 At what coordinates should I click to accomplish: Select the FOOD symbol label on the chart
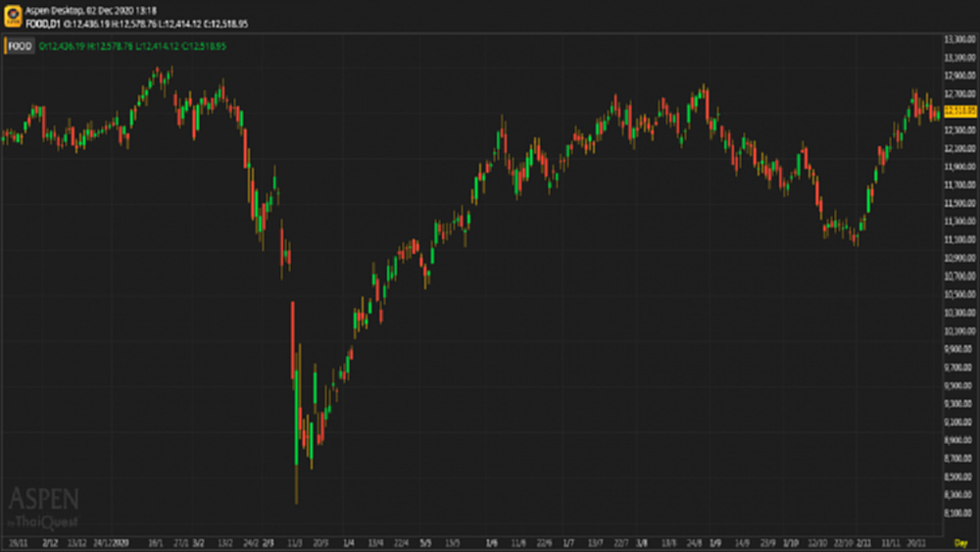20,46
